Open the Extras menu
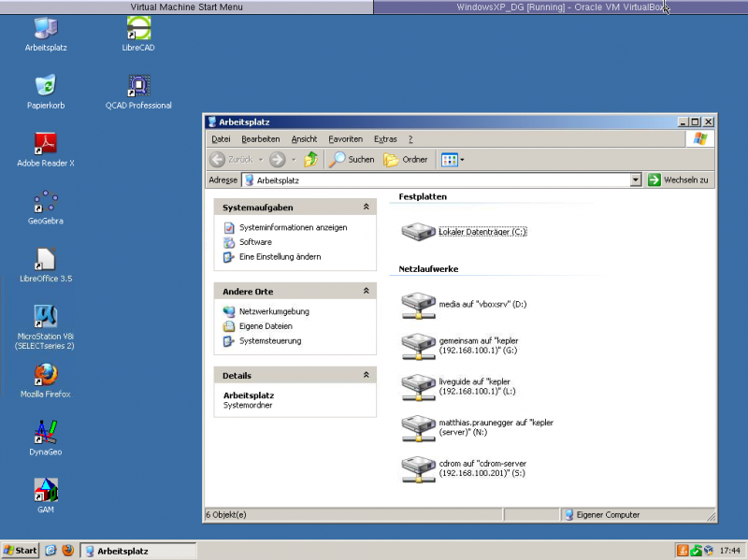The image size is (748, 560). 385,138
